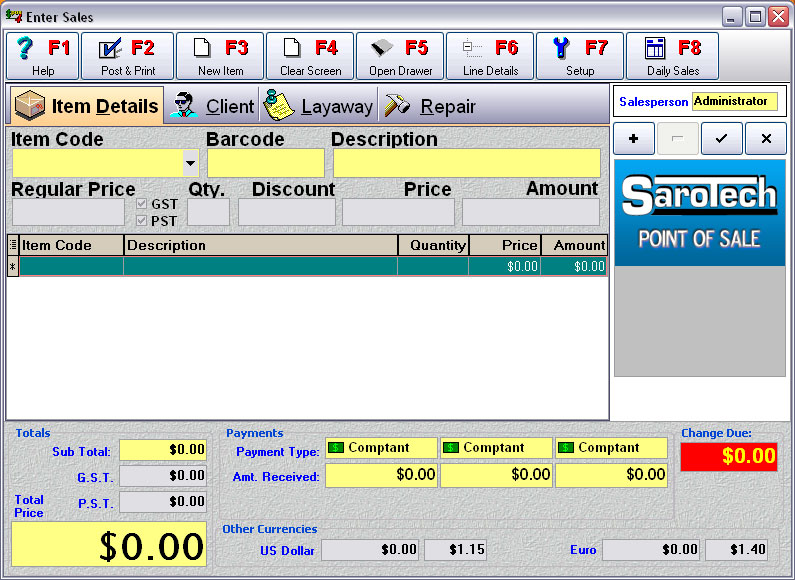Expand the Item Code dropdown list

(x=190, y=163)
